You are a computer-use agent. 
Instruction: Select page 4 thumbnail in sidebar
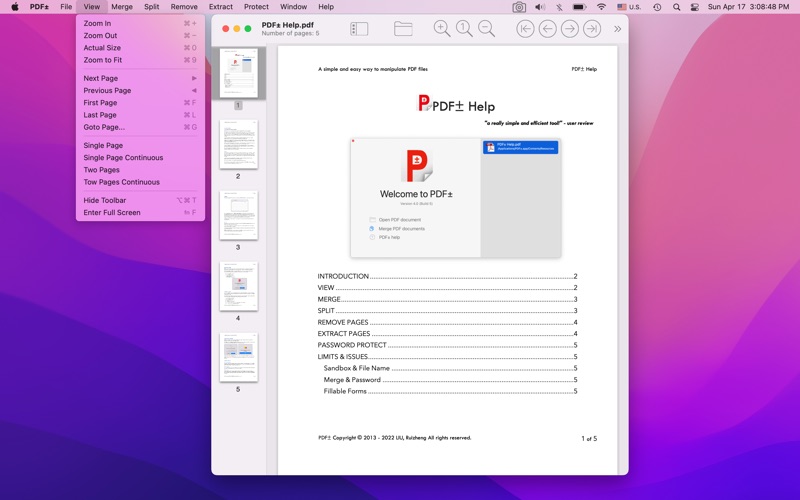(239, 286)
